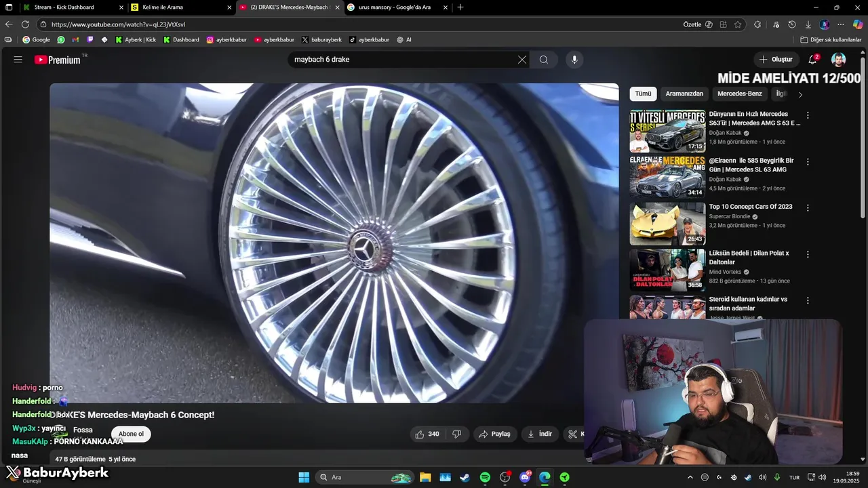Select the Mercedes-Benz filter chip
Image resolution: width=868 pixels, height=488 pixels.
coord(740,94)
